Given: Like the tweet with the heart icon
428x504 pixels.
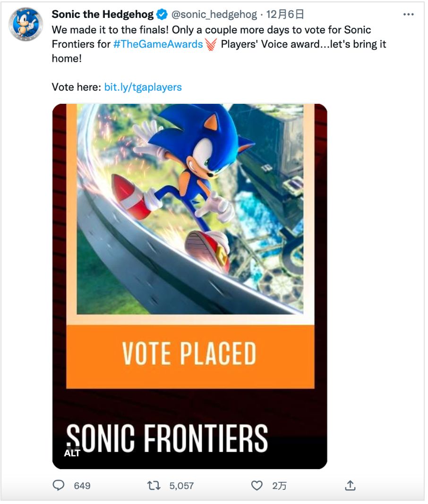Looking at the screenshot, I should [257, 485].
